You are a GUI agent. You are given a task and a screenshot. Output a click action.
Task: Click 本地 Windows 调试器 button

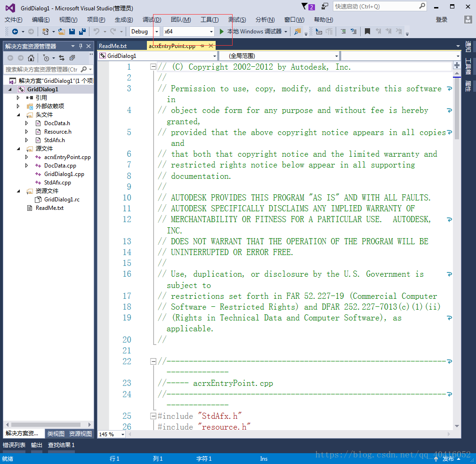(254, 32)
